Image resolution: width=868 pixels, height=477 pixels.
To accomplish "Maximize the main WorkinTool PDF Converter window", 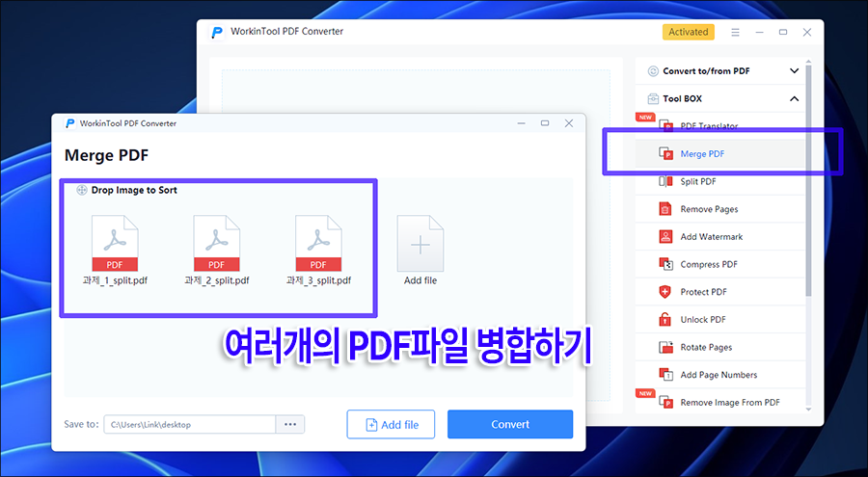I will point(783,32).
